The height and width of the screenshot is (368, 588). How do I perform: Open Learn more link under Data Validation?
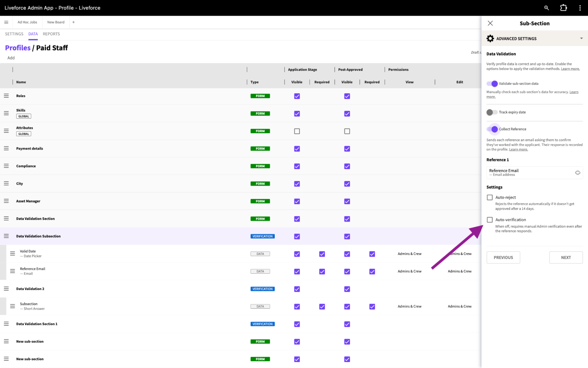[x=570, y=69]
